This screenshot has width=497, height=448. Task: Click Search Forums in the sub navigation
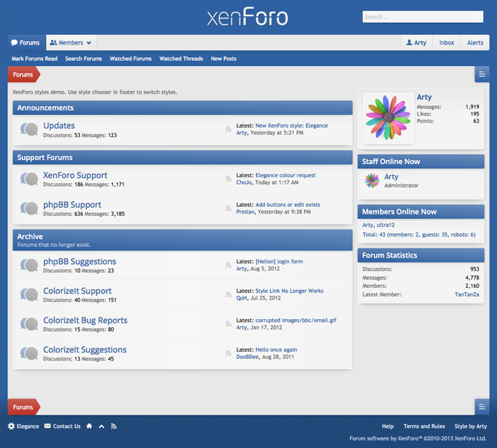(84, 59)
